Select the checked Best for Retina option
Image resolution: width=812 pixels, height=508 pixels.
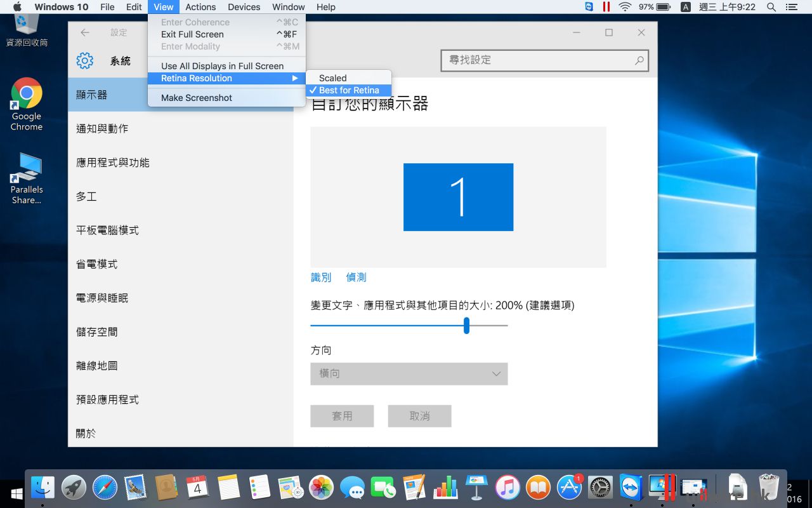(348, 90)
